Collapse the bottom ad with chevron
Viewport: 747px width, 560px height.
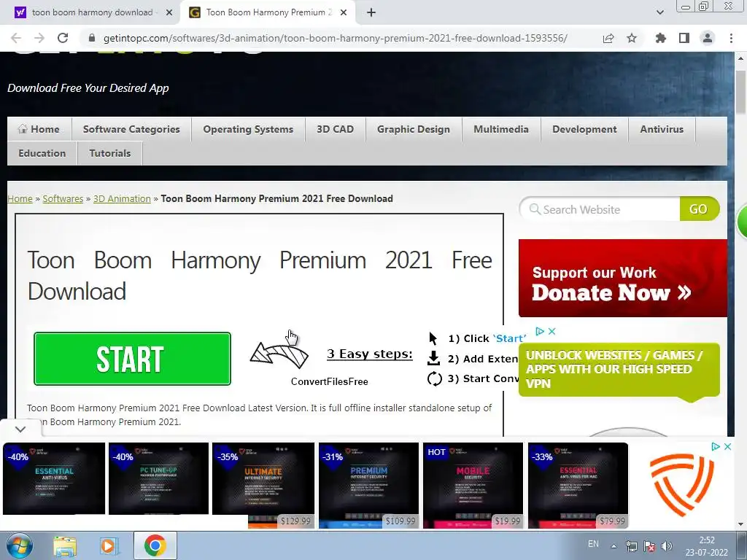[20, 429]
